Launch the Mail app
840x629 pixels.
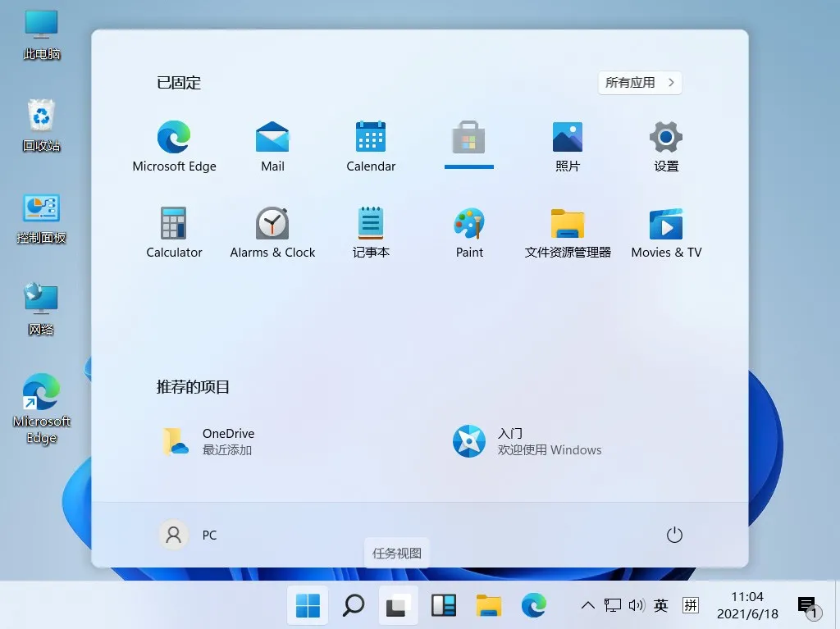tap(272, 146)
